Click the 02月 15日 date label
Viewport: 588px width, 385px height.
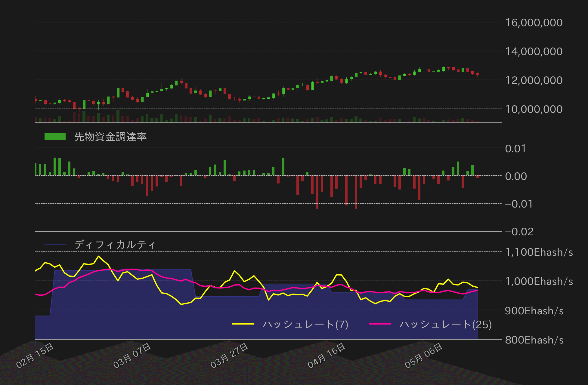35,356
